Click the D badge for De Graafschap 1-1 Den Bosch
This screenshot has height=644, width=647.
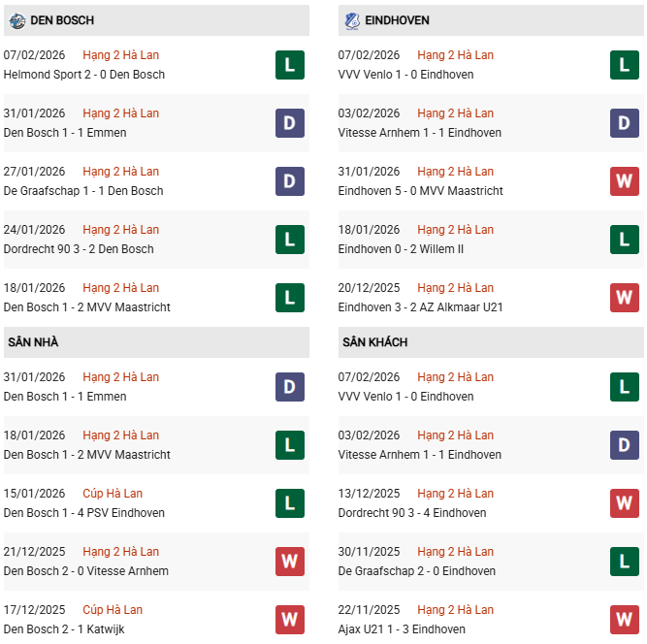tap(290, 181)
